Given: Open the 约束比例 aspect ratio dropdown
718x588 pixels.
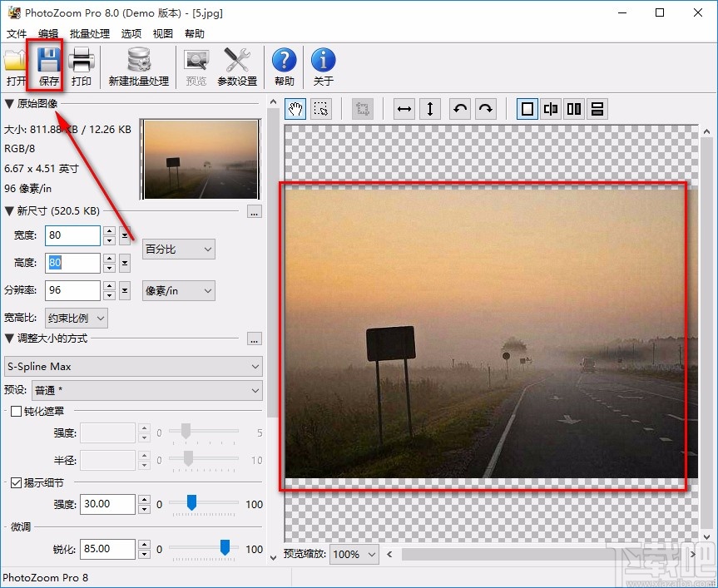Looking at the screenshot, I should [x=77, y=318].
